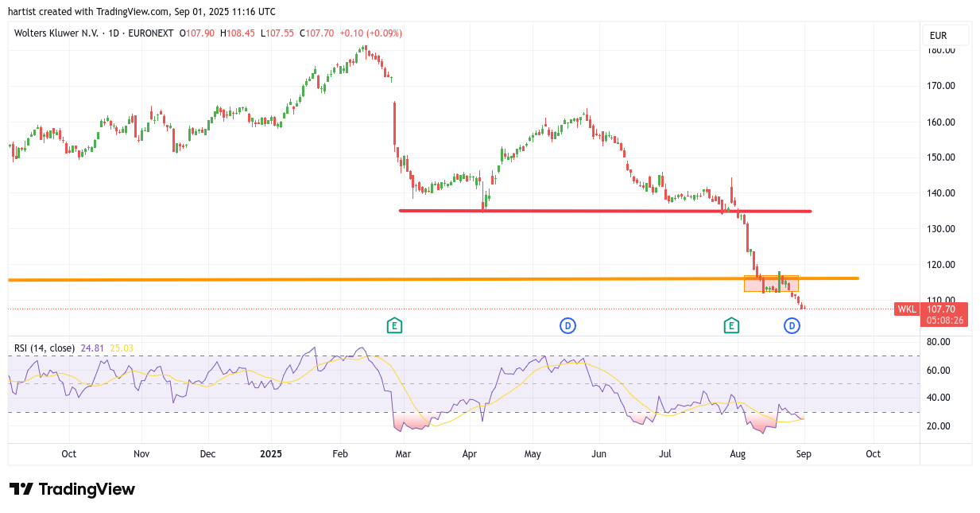Click the WKL price label tag

[x=906, y=309]
